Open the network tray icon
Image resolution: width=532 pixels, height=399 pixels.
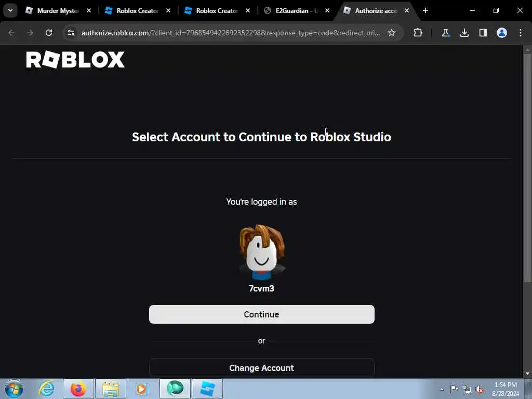(x=467, y=389)
